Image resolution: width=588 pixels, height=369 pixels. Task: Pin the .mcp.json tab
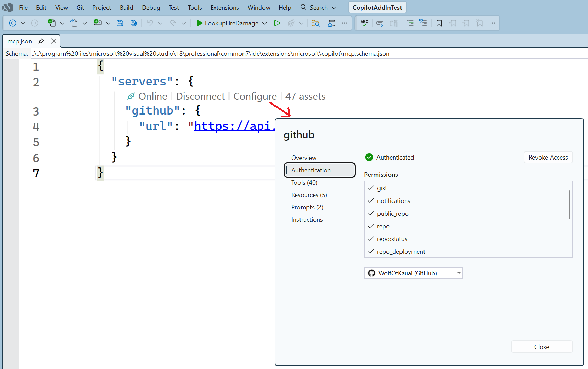[x=41, y=41]
